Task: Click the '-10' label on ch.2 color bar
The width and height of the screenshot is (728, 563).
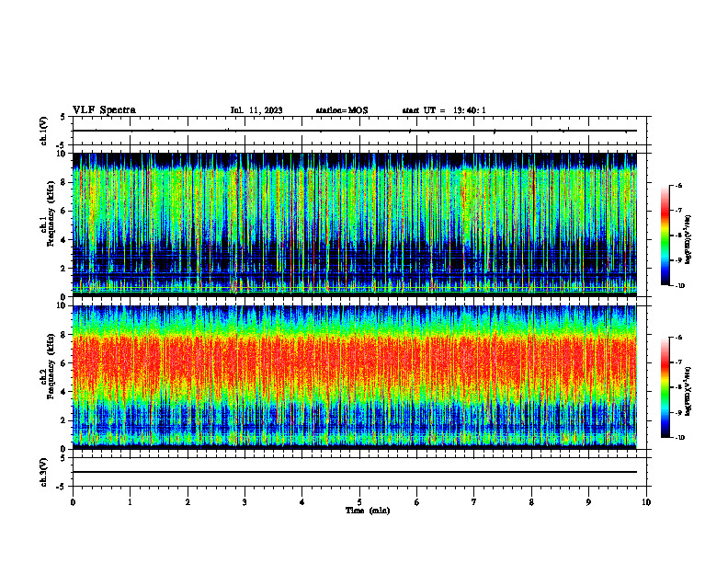Action: (x=680, y=438)
